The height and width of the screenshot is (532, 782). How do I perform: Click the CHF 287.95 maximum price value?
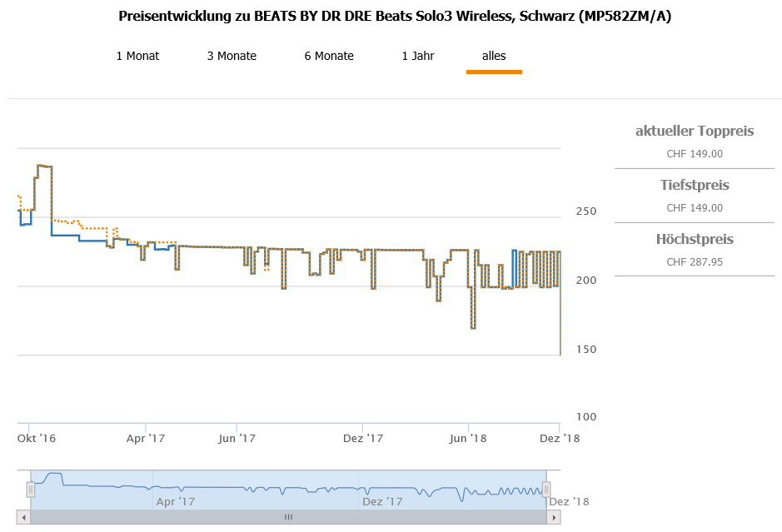[x=695, y=261]
